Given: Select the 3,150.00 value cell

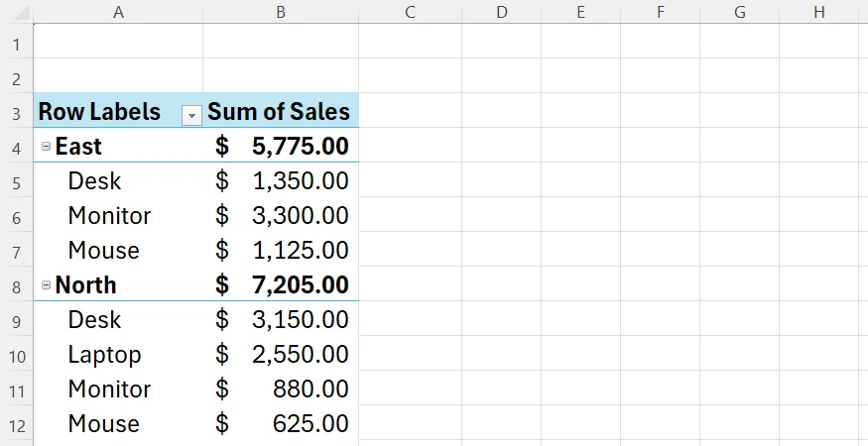Looking at the screenshot, I should point(281,319).
